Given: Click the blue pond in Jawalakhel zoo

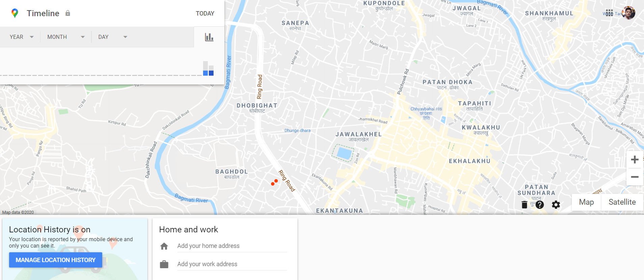Looking at the screenshot, I should pyautogui.click(x=344, y=153).
